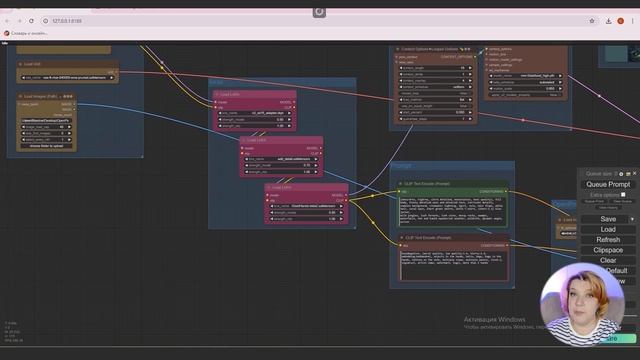Open the Save button dropdown arrow

coord(632,220)
